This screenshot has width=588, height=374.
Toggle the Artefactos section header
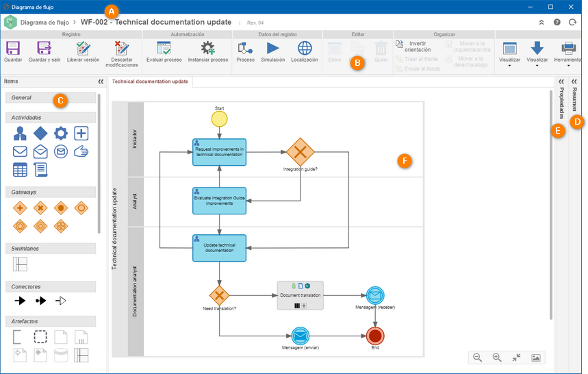pyautogui.click(x=51, y=321)
